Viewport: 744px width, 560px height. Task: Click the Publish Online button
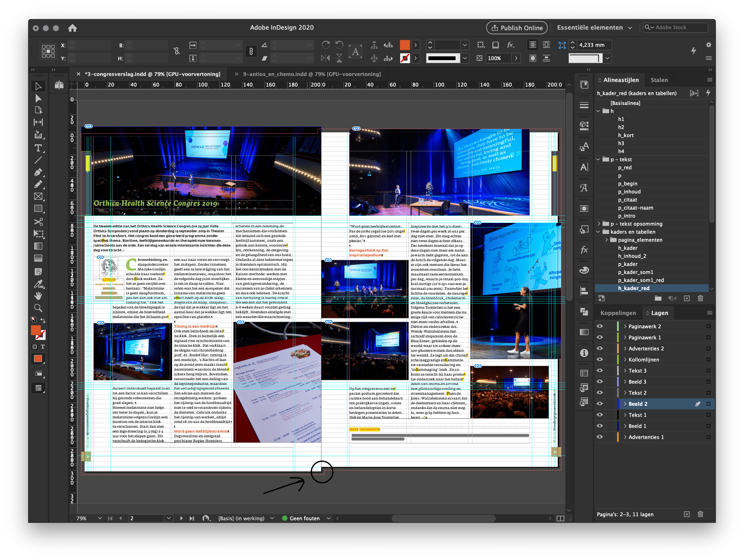coord(517,28)
